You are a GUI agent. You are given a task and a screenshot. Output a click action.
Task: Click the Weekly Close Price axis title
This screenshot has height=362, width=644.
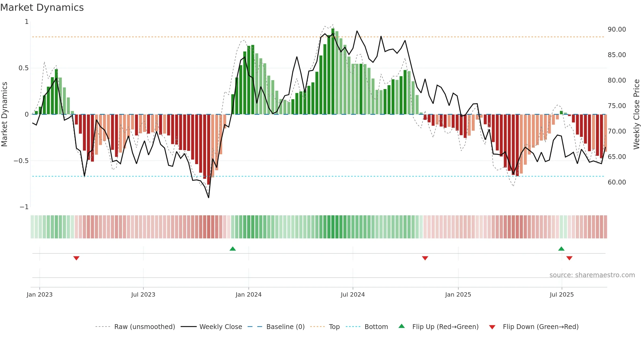click(636, 114)
